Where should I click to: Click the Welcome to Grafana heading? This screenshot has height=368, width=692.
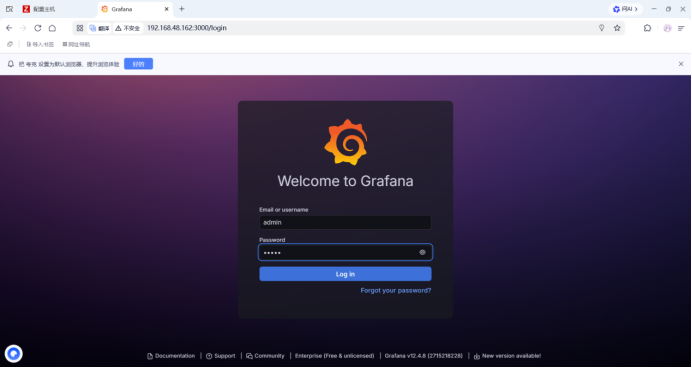[x=345, y=181]
